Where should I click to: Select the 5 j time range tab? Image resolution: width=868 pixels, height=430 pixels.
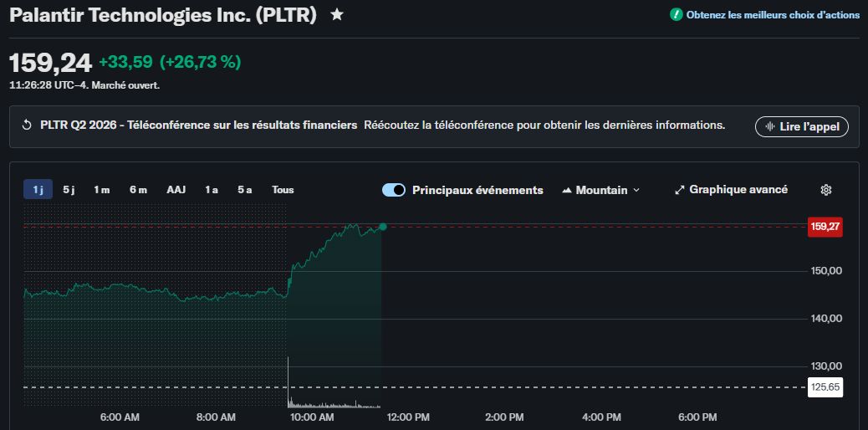(69, 190)
